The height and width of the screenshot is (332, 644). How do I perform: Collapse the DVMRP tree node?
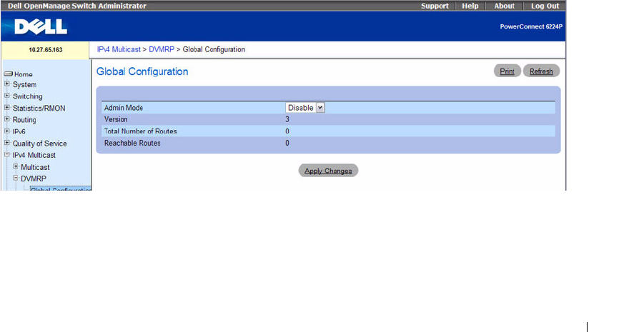click(16, 178)
